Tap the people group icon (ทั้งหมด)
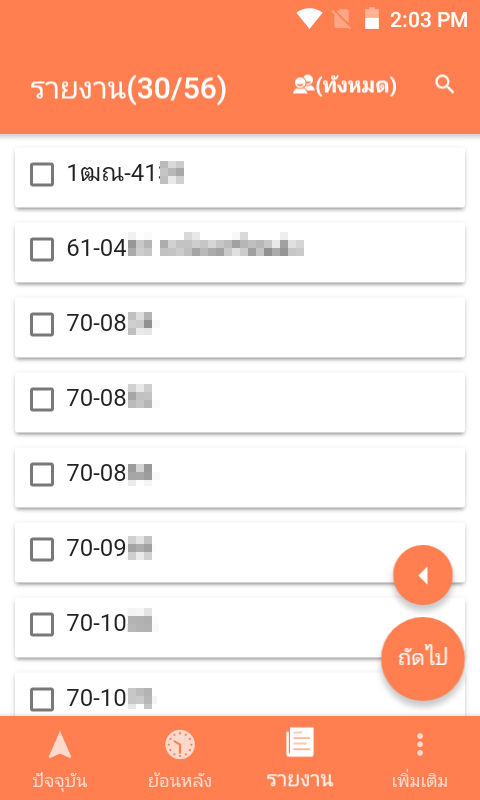The width and height of the screenshot is (480, 800). 304,85
